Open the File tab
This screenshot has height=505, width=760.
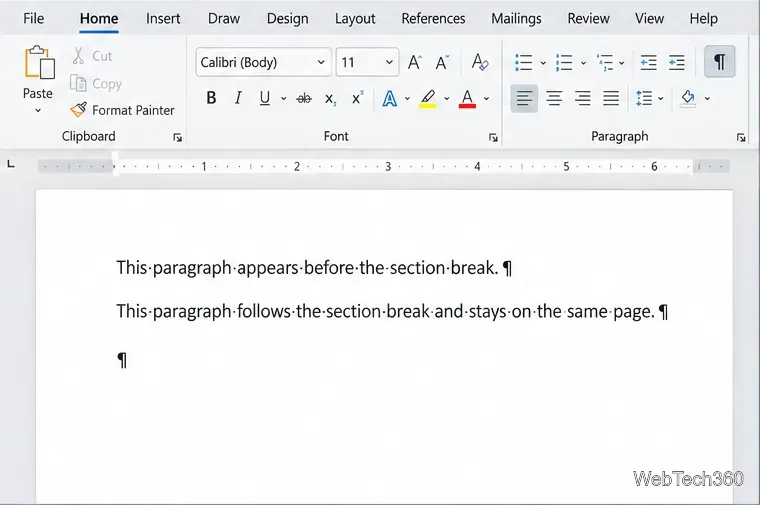point(33,18)
